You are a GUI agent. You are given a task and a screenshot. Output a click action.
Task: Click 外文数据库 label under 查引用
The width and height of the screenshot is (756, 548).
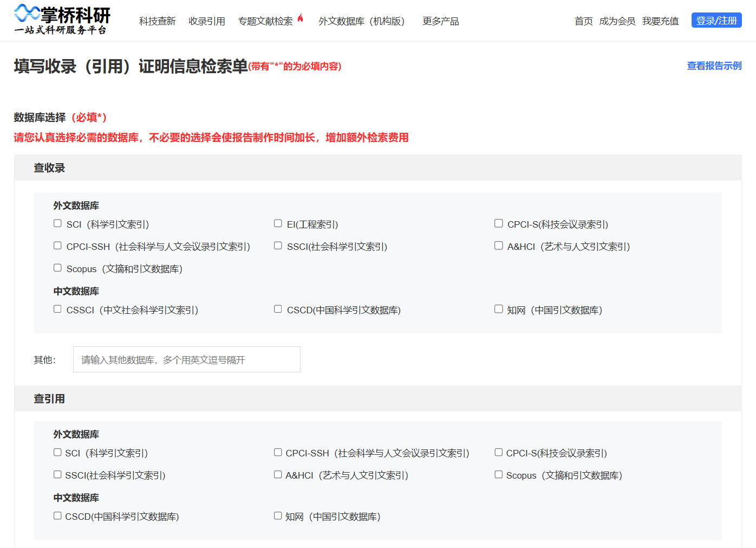(x=76, y=434)
